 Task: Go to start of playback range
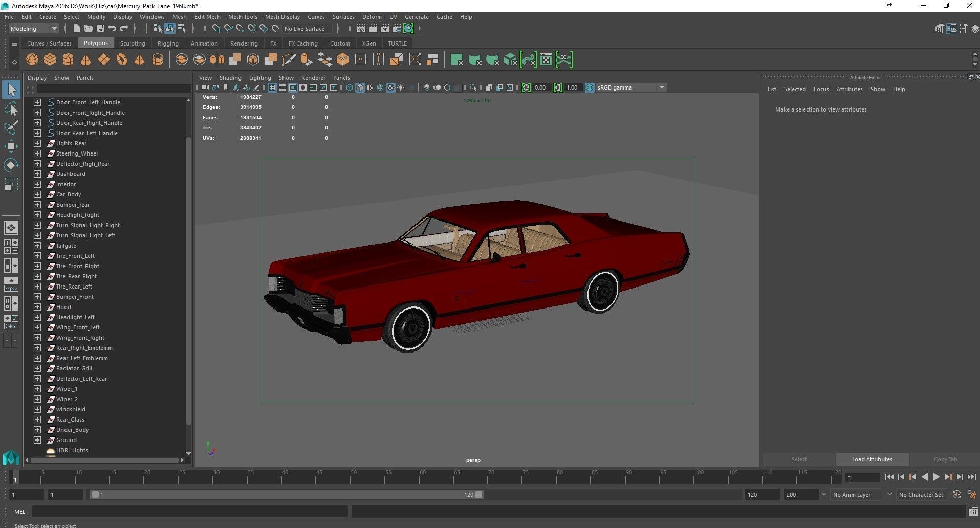coord(889,477)
